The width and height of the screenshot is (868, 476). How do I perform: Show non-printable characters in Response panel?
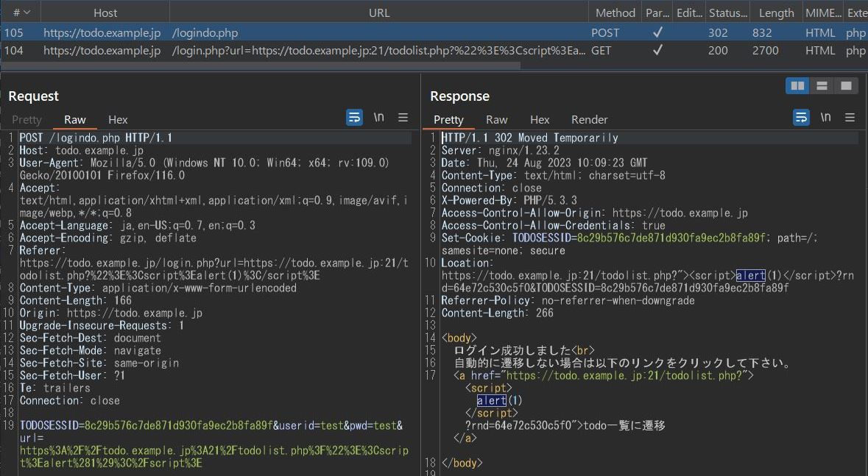(x=825, y=117)
